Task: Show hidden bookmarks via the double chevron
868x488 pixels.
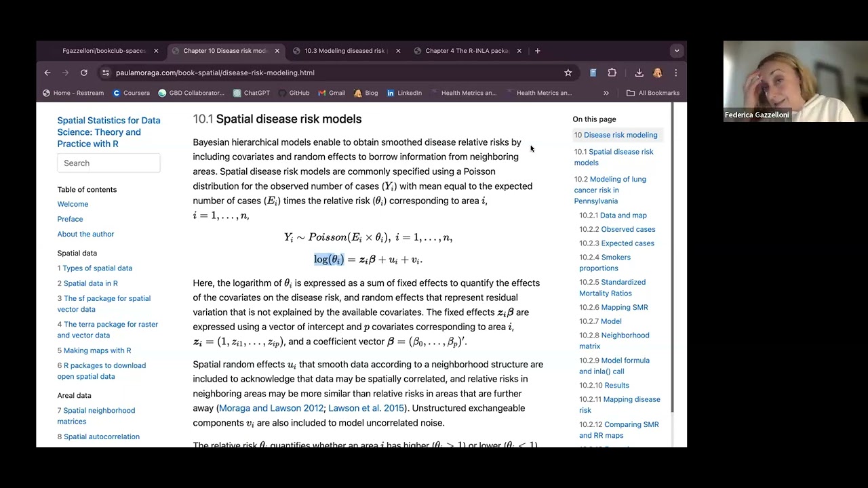Action: click(x=606, y=93)
